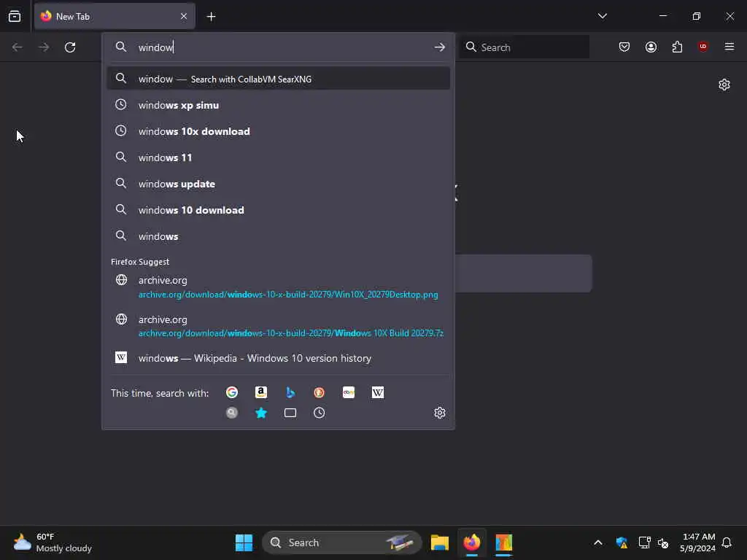747x560 pixels.
Task: Search with the gray magnifier engine icon
Action: (232, 413)
